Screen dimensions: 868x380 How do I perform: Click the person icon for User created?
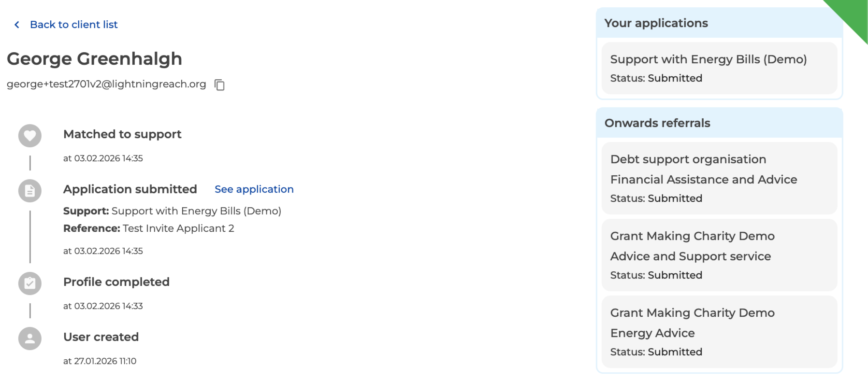coord(30,338)
